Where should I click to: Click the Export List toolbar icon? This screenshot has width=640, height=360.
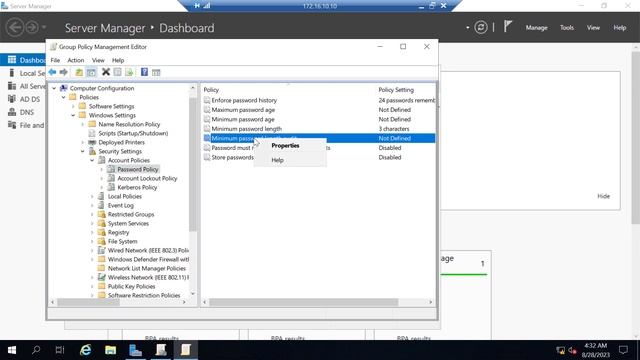pyautogui.click(x=129, y=72)
